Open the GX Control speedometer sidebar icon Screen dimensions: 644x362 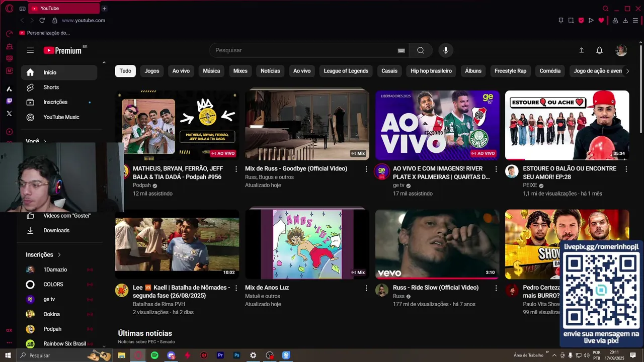(9, 34)
